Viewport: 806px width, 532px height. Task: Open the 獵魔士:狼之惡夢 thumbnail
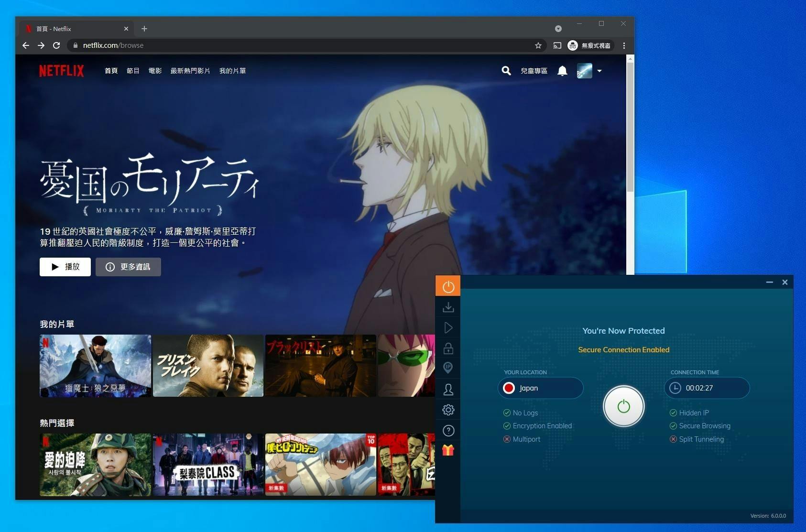95,366
